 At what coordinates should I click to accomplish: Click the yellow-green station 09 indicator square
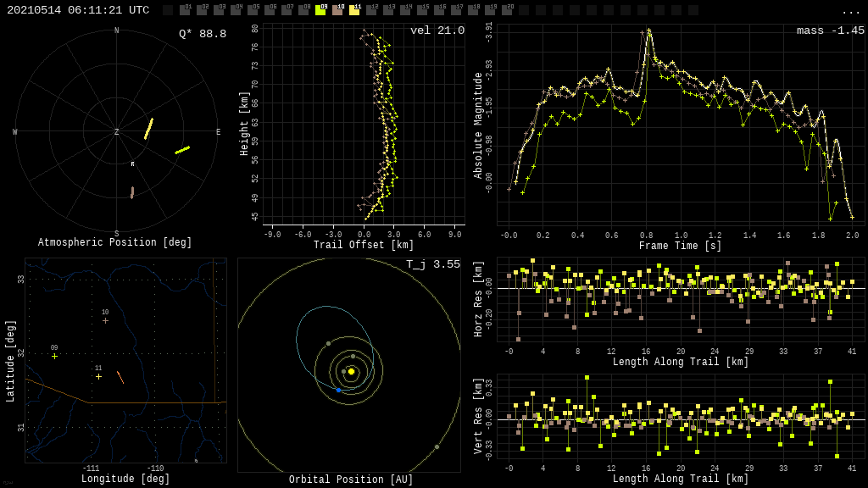coord(320,10)
